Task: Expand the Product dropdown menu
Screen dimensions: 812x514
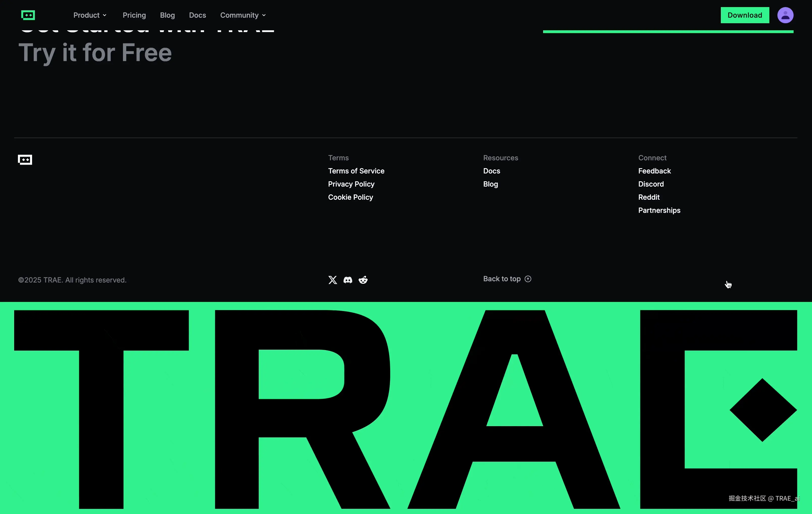Action: (90, 15)
